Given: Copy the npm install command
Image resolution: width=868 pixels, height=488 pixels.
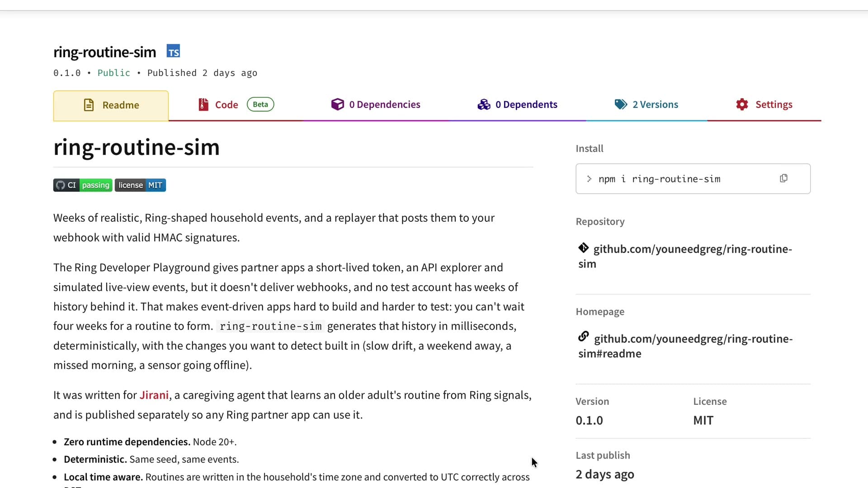Looking at the screenshot, I should 783,178.
